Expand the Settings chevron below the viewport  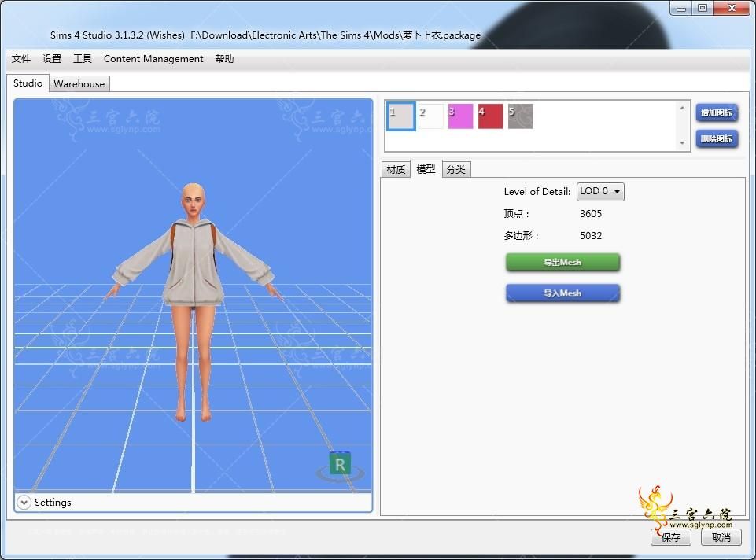pyautogui.click(x=24, y=502)
